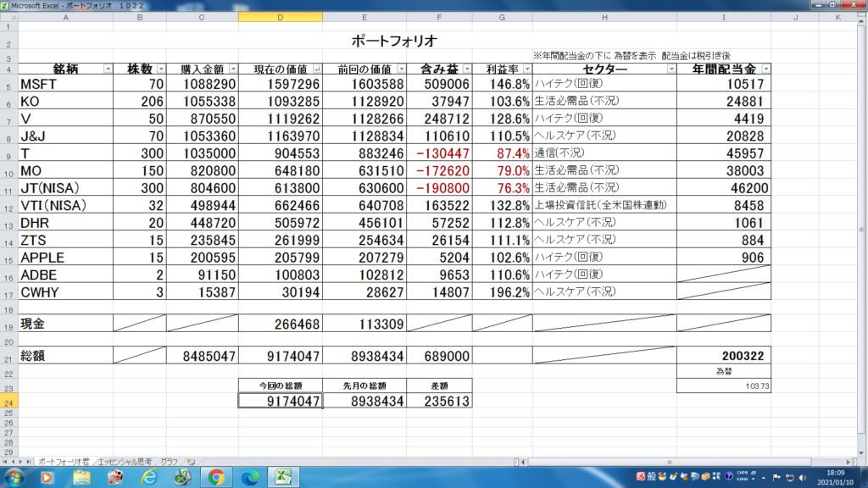
Task: Click the IME tools icon beside the help icon
Action: 717,476
